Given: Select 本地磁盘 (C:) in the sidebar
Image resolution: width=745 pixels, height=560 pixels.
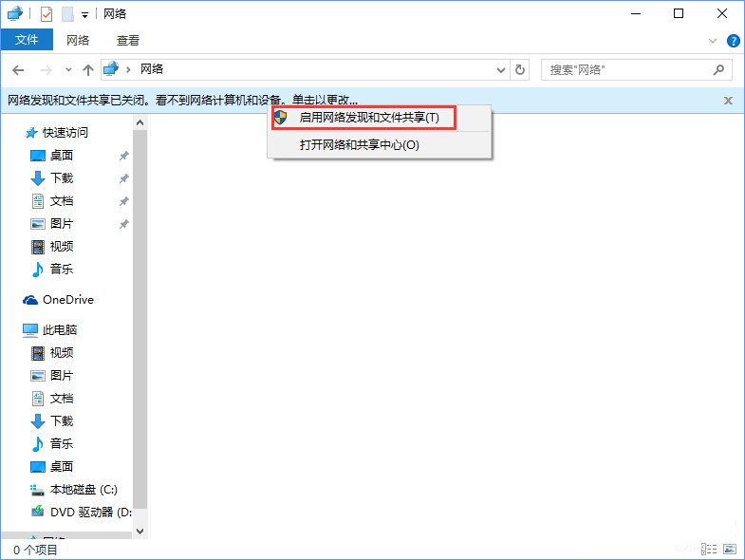Looking at the screenshot, I should pos(84,490).
